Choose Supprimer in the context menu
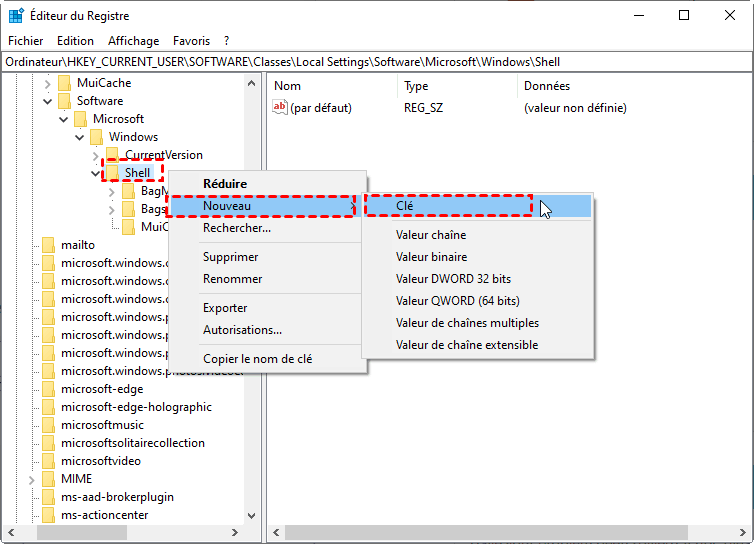The height and width of the screenshot is (544, 754). point(267,257)
